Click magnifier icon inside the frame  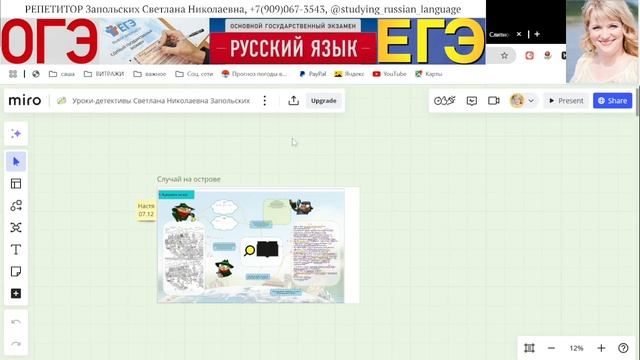[249, 250]
